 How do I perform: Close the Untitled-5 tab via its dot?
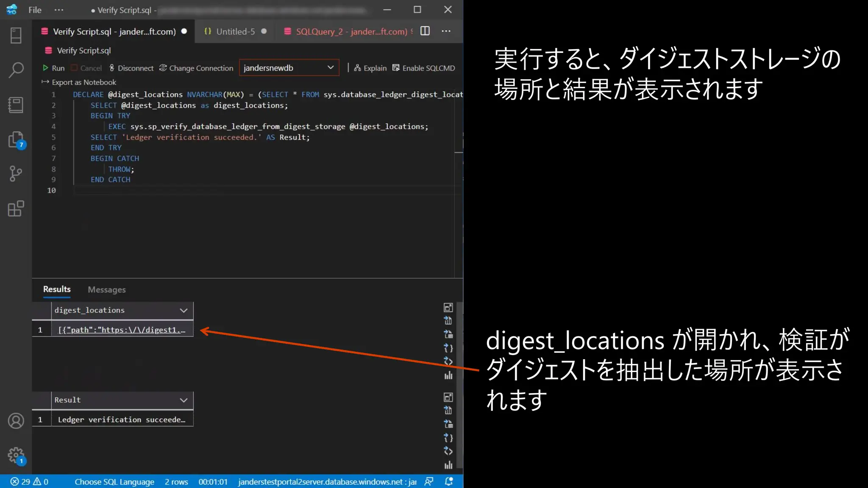point(264,31)
